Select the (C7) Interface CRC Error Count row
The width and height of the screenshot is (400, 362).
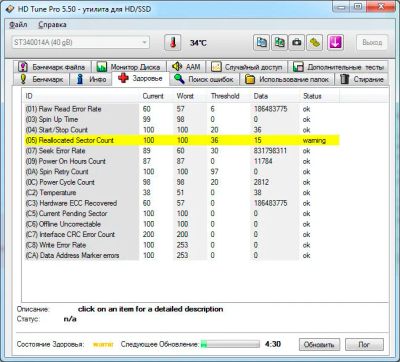(x=181, y=235)
